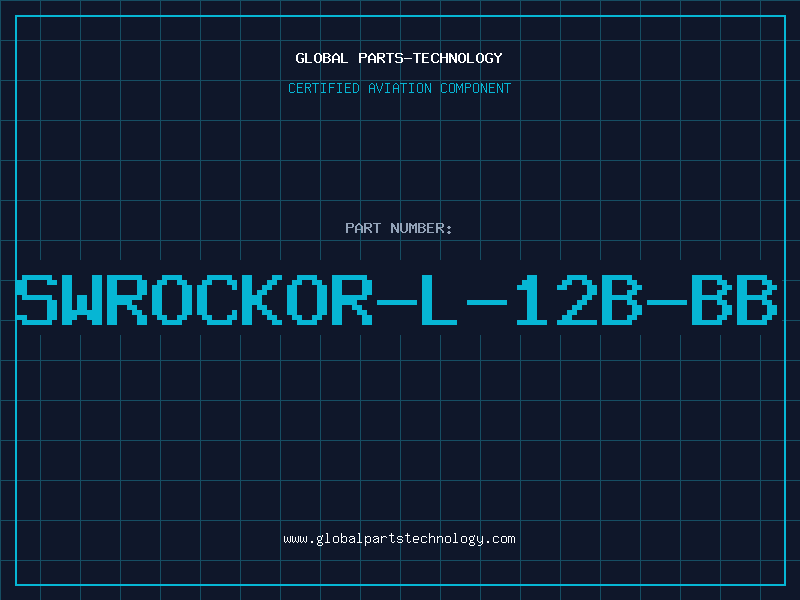Click the 'PART NUMBER:' label
The width and height of the screenshot is (800, 600).
(399, 228)
